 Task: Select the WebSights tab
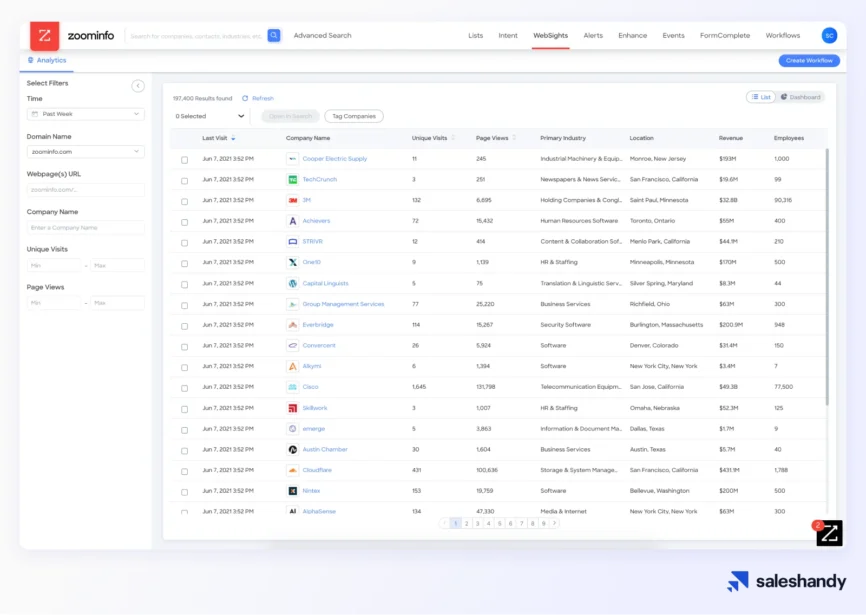[x=550, y=35]
